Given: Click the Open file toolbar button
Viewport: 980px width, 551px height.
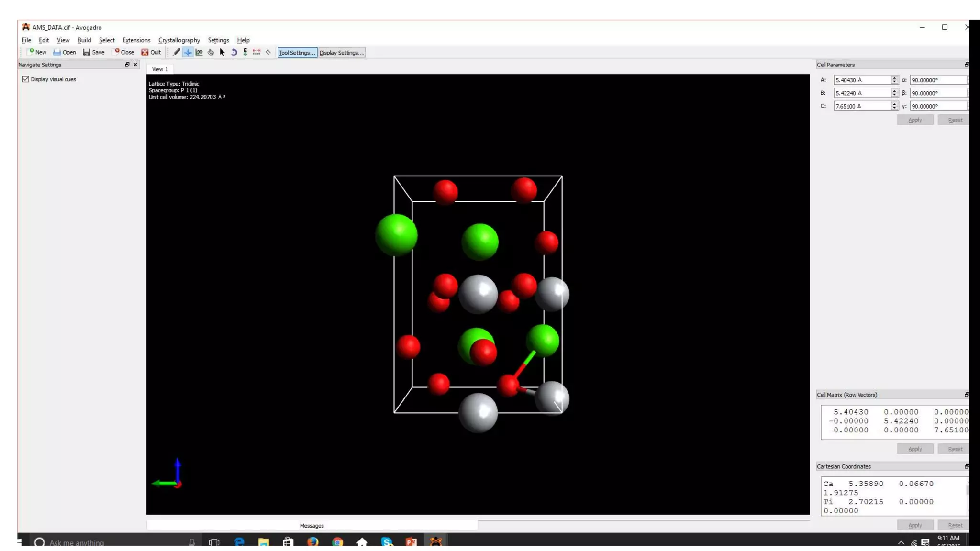Looking at the screenshot, I should [64, 52].
